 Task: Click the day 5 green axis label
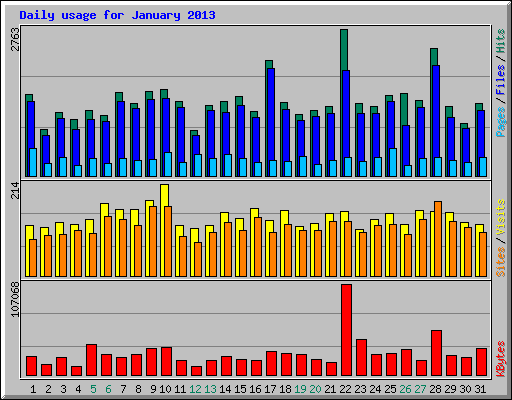tap(93, 389)
